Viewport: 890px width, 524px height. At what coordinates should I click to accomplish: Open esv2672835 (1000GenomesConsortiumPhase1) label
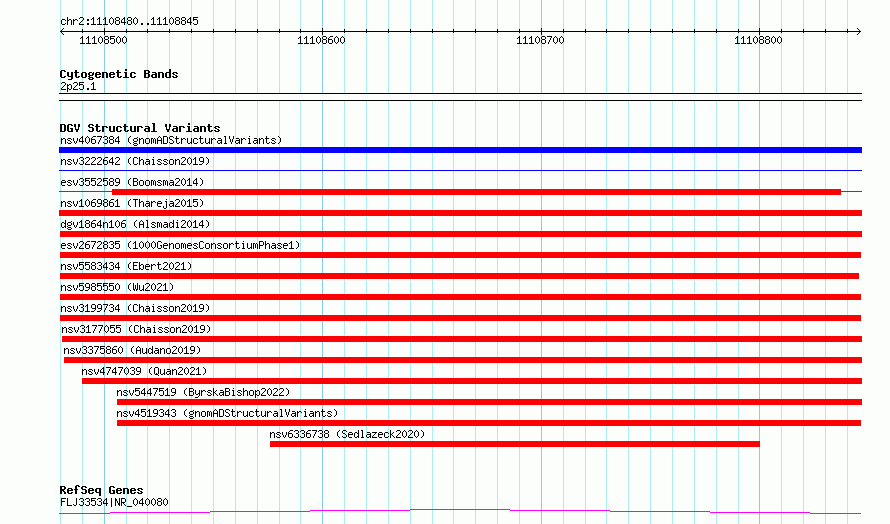180,245
